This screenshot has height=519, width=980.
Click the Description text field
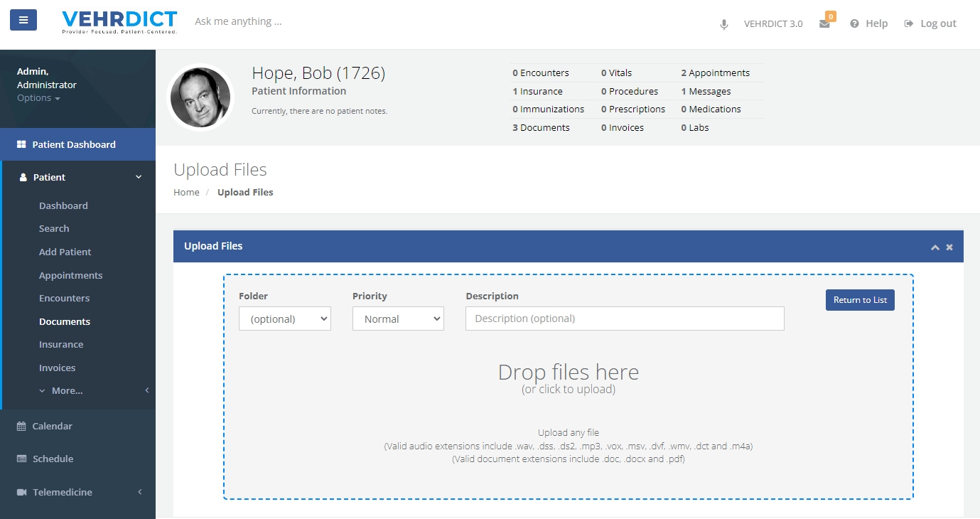pyautogui.click(x=625, y=319)
